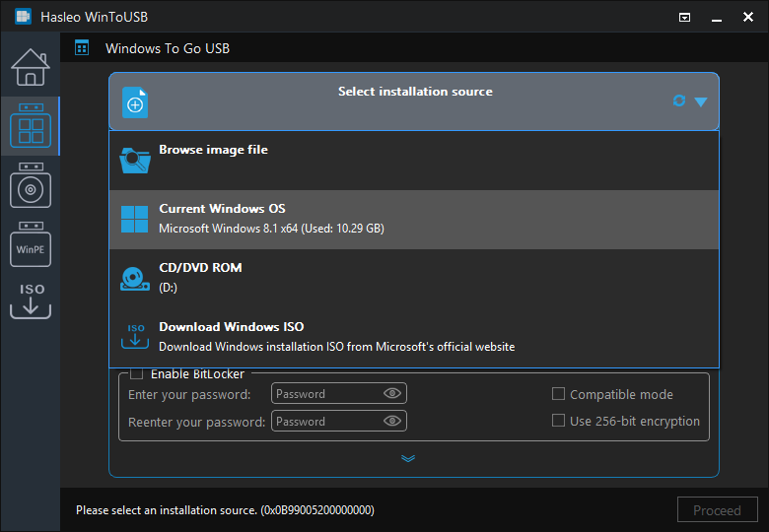
Task: Choose Browse image file option
Action: click(x=414, y=161)
